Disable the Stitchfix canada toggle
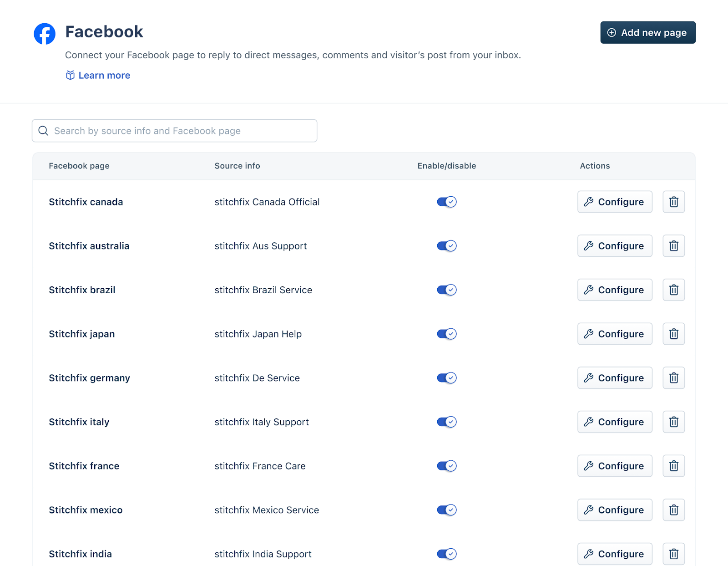This screenshot has width=728, height=566. click(446, 202)
